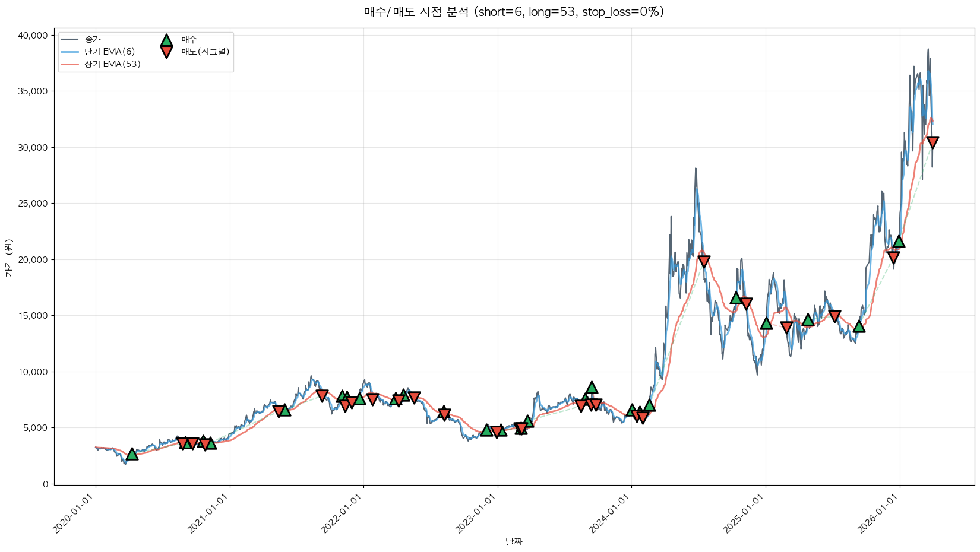Click the chart title with short=6, long=53
This screenshot has width=980, height=552.
point(514,12)
